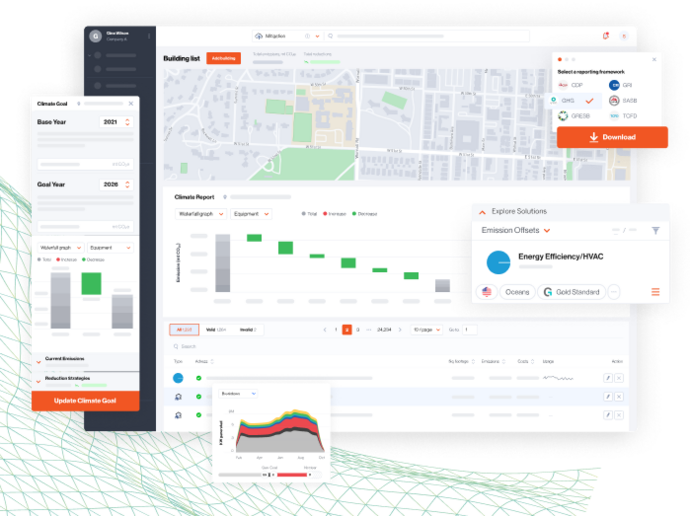Toggle the Increase legend in Climate Report
The image size is (690, 516).
(334, 214)
